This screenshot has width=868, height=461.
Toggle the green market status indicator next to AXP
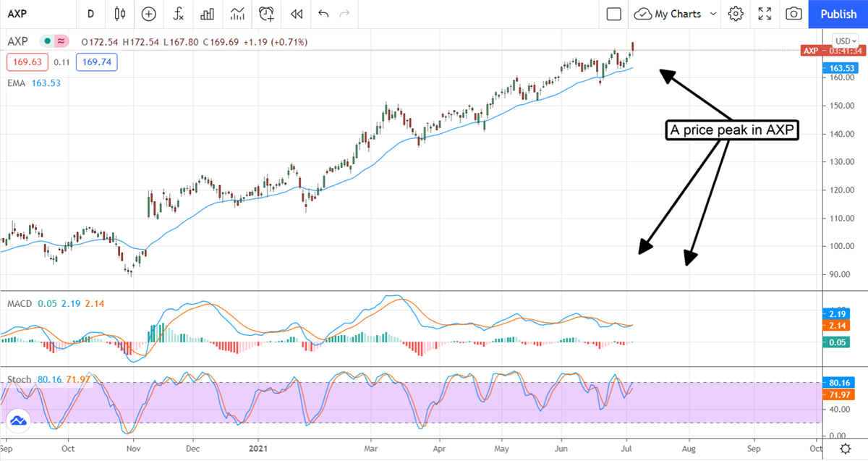click(47, 42)
